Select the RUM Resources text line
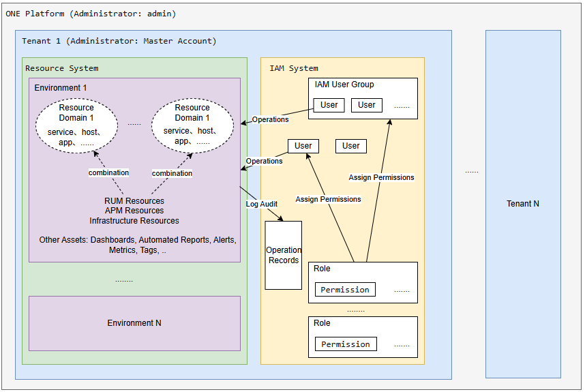The image size is (585, 392). click(134, 201)
